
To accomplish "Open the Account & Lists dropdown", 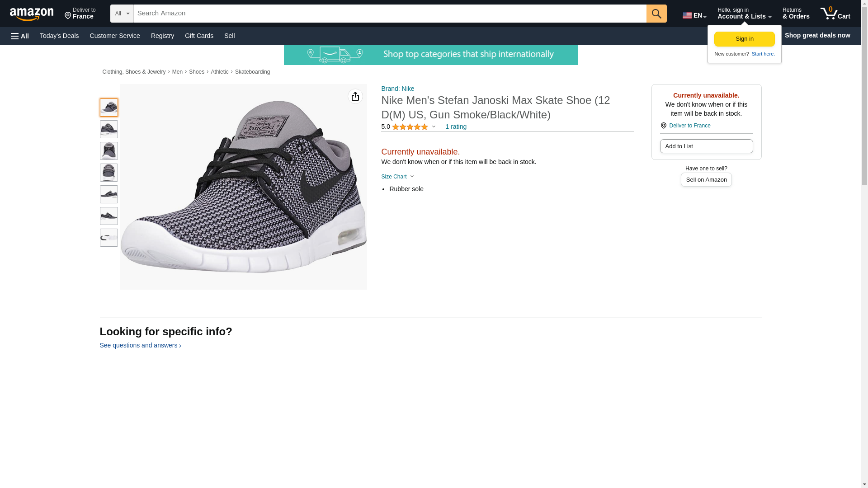I will pos(744,14).
